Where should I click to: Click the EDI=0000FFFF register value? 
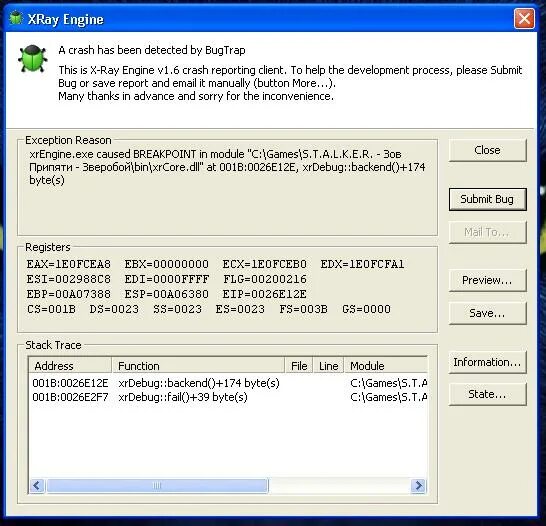pyautogui.click(x=167, y=279)
